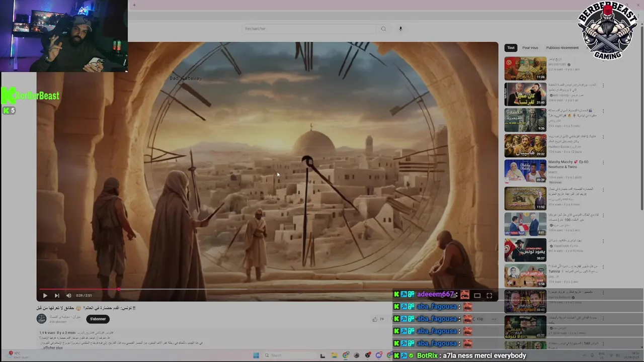Open suggested video thumbnail lasting 38:37
Image resolution: width=644 pixels, height=362 pixels.
tap(525, 250)
